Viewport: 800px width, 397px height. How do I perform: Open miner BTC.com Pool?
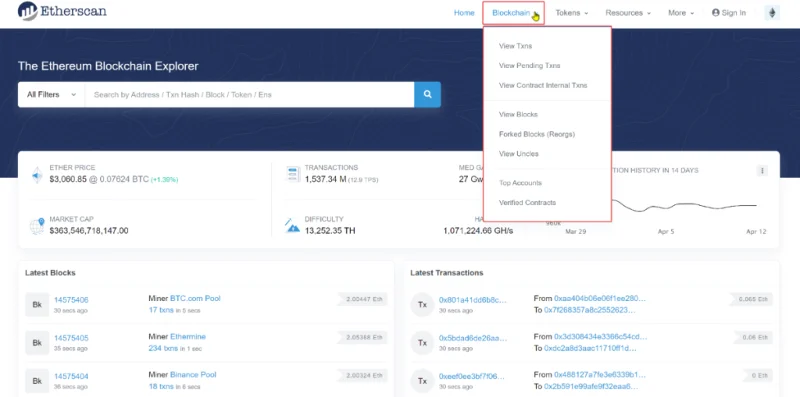click(195, 298)
